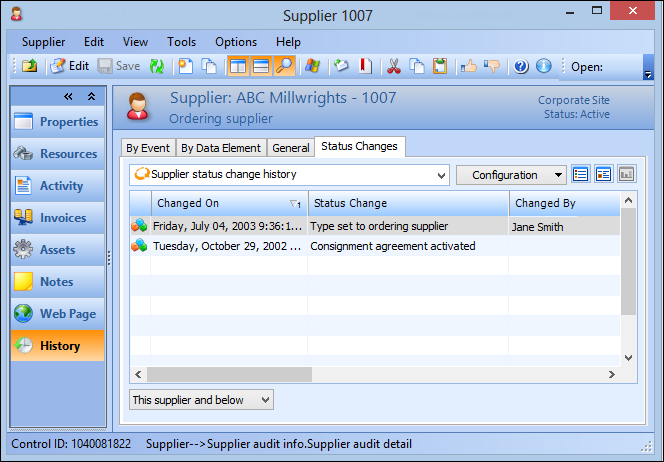Image resolution: width=664 pixels, height=462 pixels.
Task: Open the Notes sidebar section
Action: 58,282
